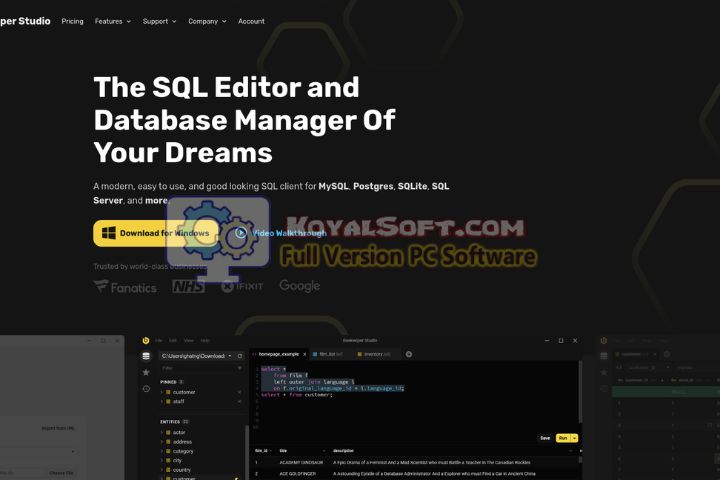Open the connection path dropdown
This screenshot has height=480, width=720.
(x=197, y=356)
